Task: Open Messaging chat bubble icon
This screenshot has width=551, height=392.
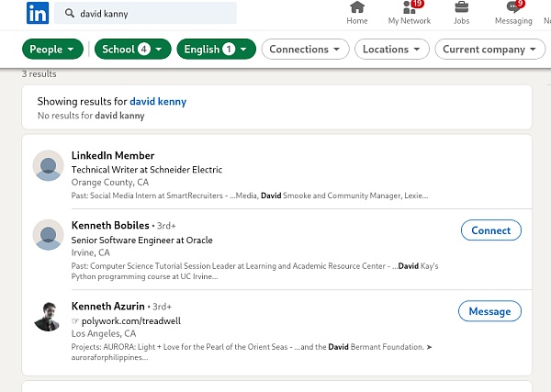Action: pos(513,7)
